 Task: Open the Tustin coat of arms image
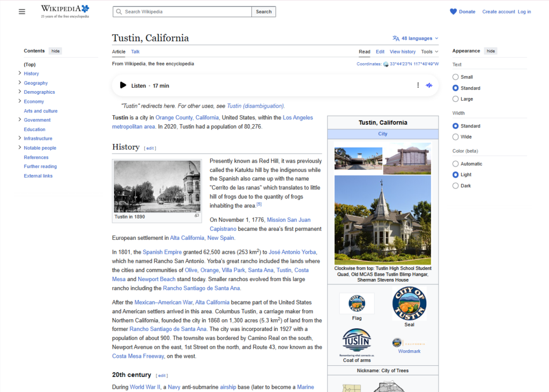357,342
